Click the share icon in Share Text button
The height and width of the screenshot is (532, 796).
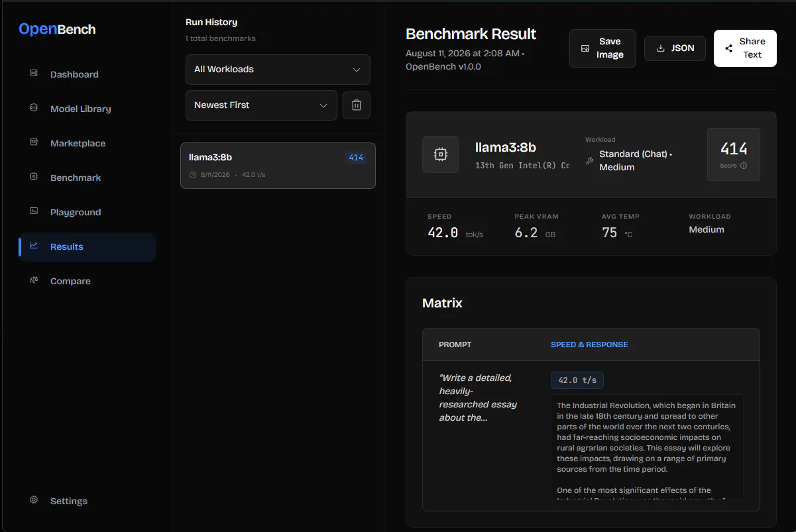(729, 48)
